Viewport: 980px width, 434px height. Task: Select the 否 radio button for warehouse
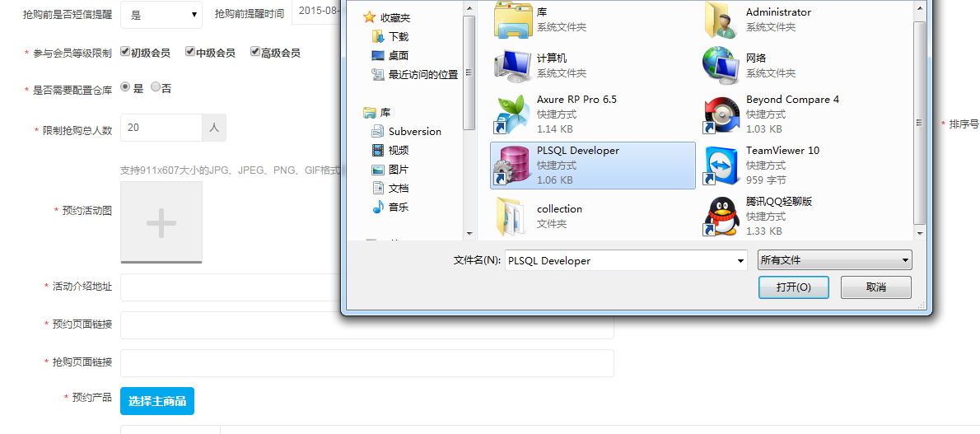[156, 87]
